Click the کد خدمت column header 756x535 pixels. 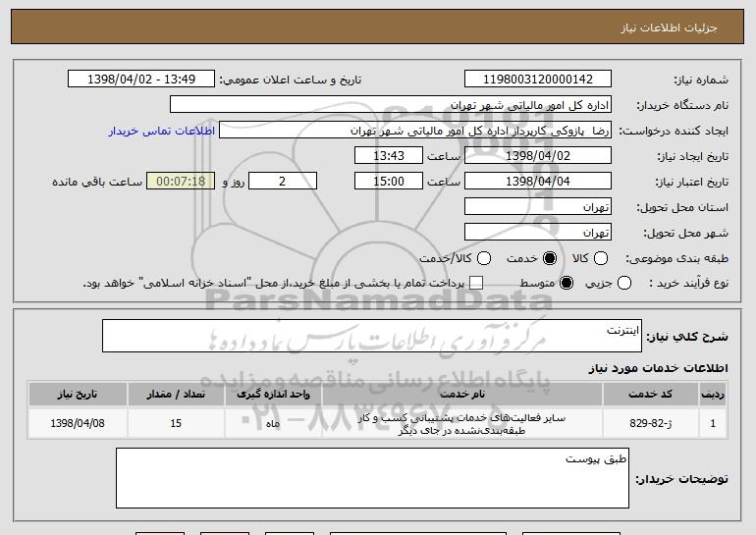coord(650,395)
